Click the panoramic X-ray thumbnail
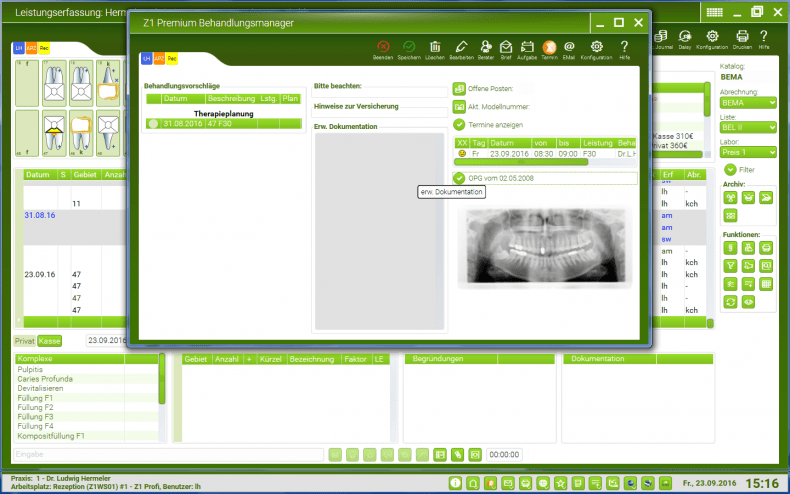 (x=546, y=246)
